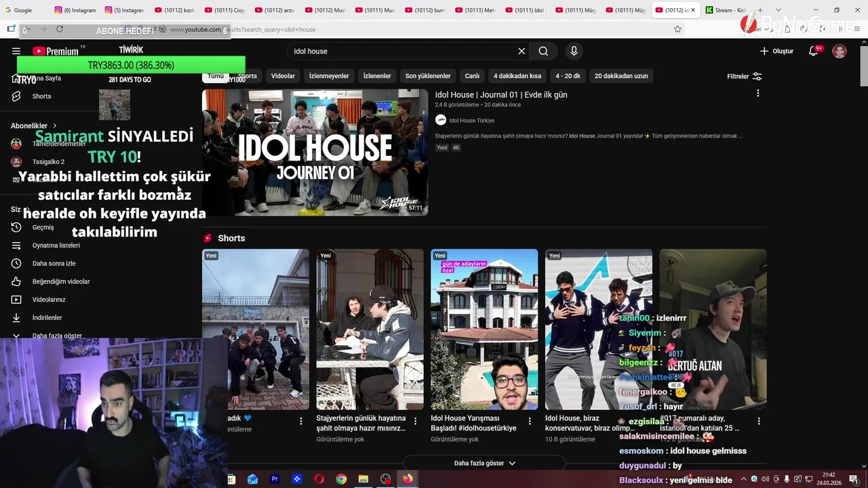Select the İzlenmeyenler filter chip
This screenshot has width=868, height=488.
pos(329,76)
